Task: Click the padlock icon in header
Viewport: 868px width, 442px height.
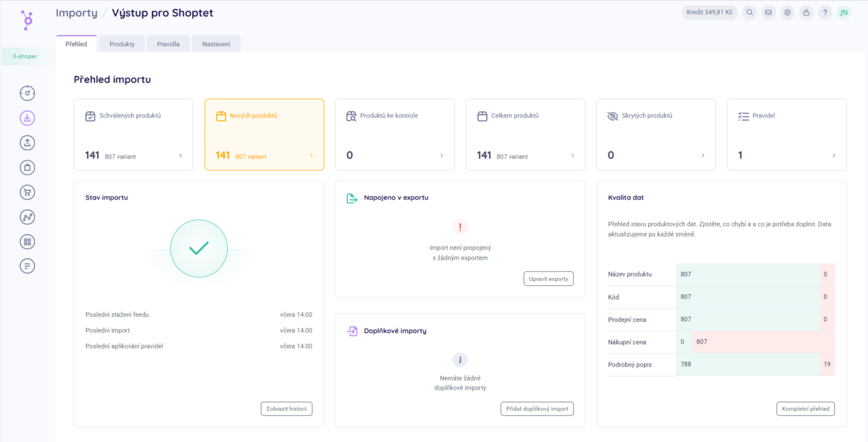Action: [806, 12]
